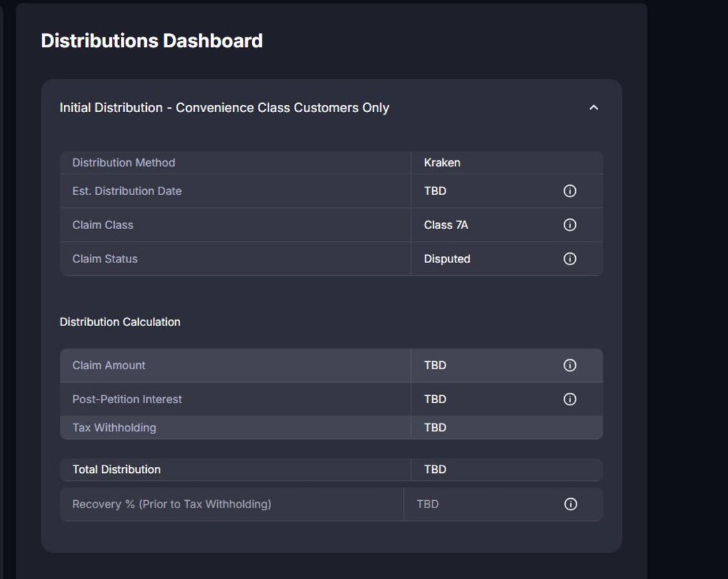728x579 pixels.
Task: Click the Total Distribution label
Action: click(116, 469)
